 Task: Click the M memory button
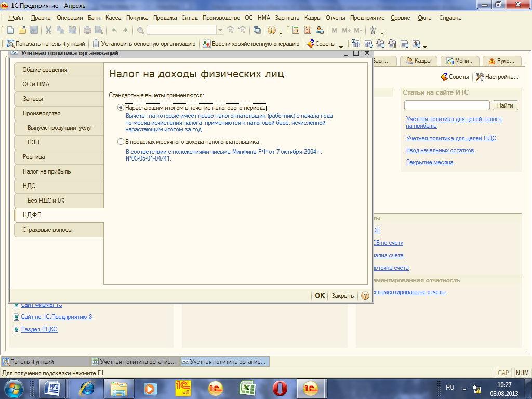point(334,30)
